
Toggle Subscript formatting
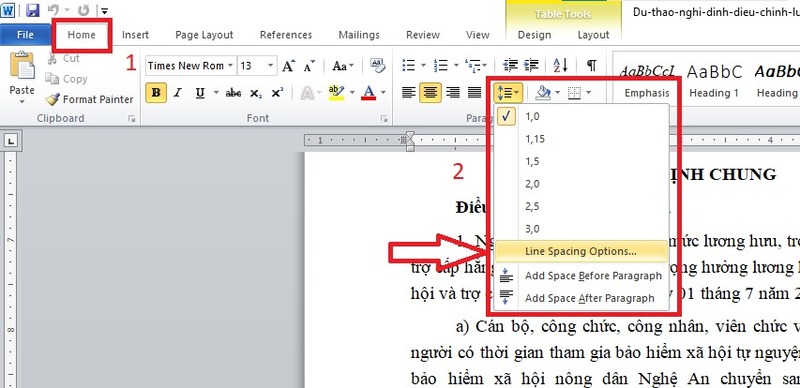(256, 93)
